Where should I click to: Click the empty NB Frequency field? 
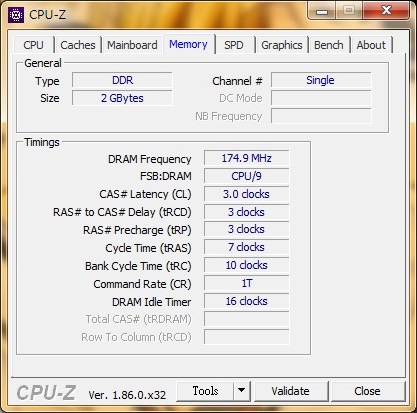tap(321, 116)
